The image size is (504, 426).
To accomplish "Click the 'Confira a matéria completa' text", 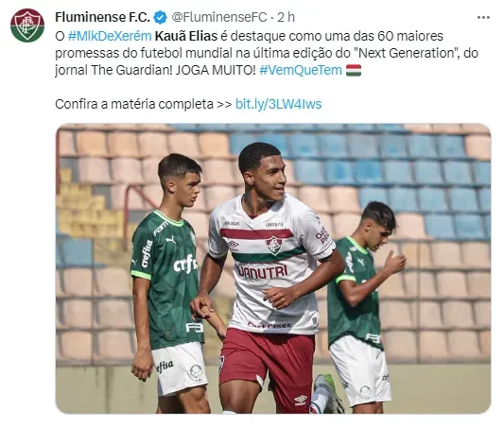I will (x=134, y=104).
